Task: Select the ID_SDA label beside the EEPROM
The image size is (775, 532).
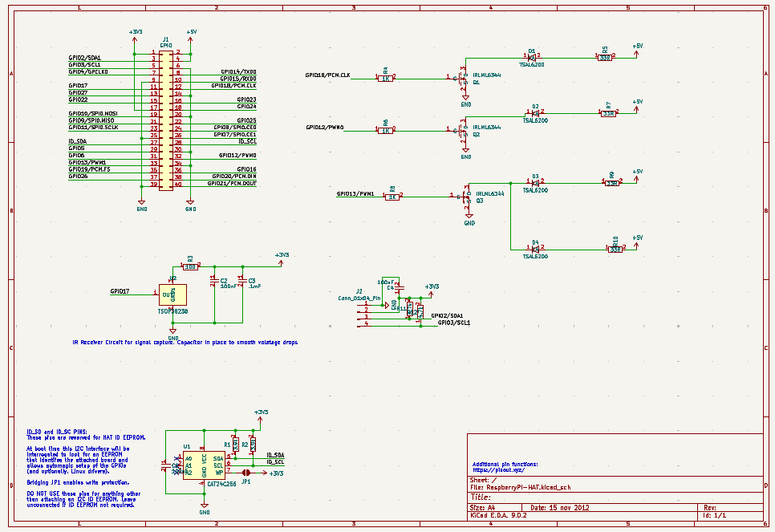Action: (x=274, y=455)
